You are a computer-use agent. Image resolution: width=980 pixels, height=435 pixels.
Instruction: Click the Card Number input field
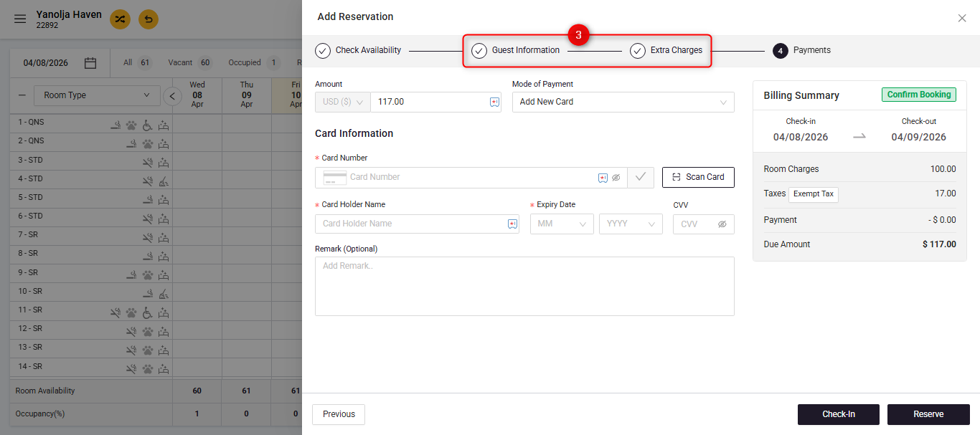471,177
